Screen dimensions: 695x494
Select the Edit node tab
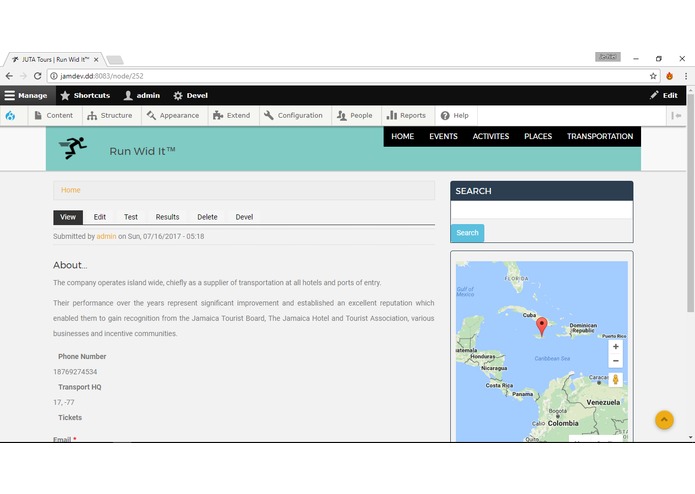(x=100, y=217)
